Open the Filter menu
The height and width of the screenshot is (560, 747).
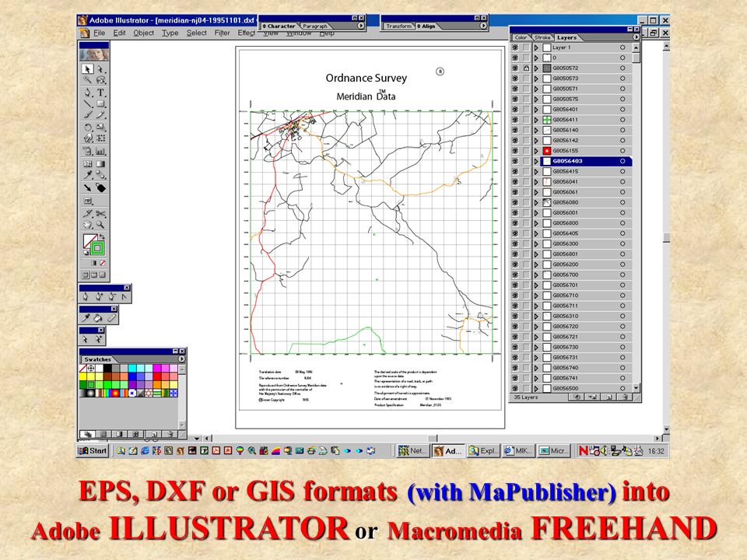(222, 33)
